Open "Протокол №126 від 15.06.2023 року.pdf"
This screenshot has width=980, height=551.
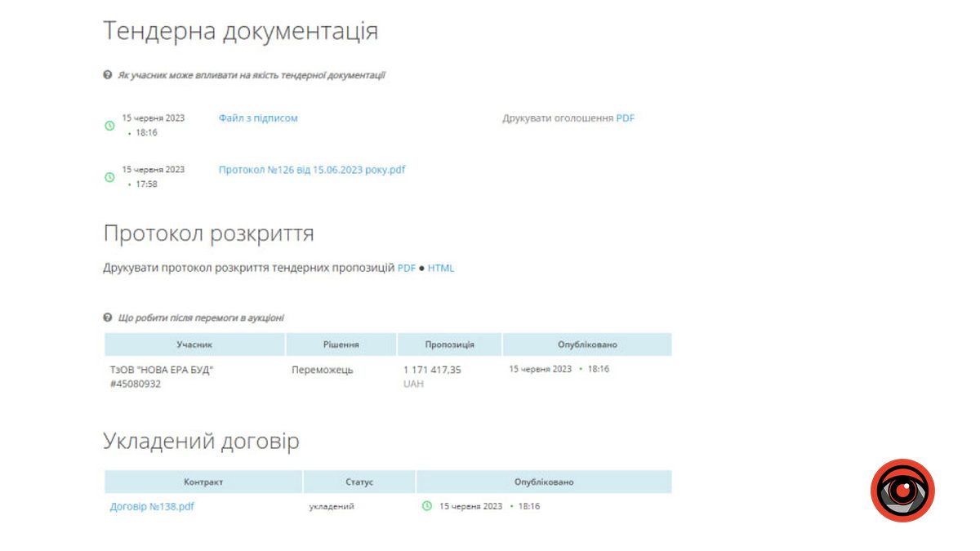[x=311, y=170]
